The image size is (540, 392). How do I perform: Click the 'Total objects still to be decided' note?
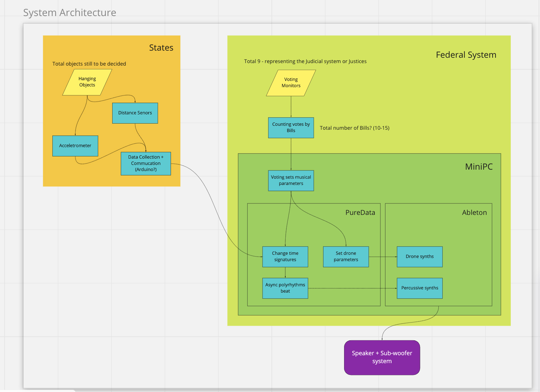[89, 64]
